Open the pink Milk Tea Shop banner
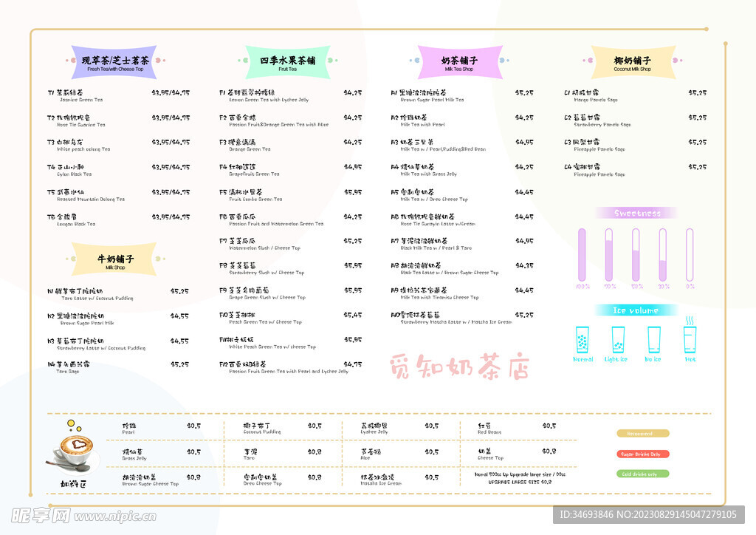 pyautogui.click(x=459, y=63)
